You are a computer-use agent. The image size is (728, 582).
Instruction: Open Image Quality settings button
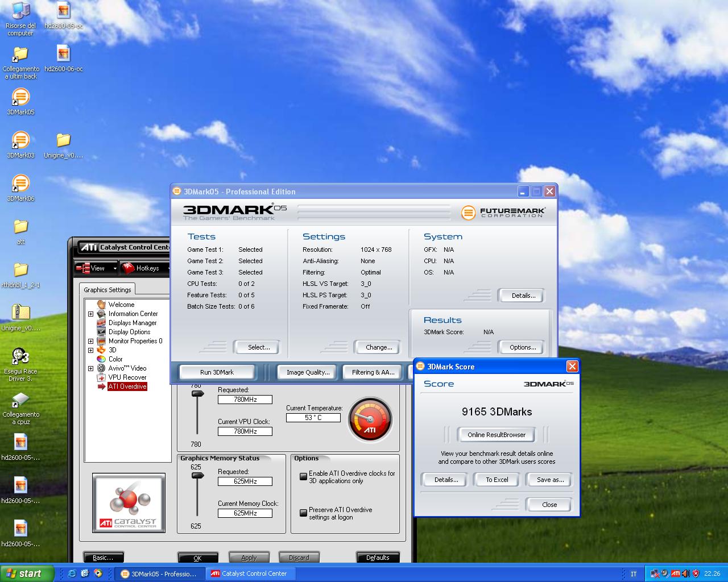tap(308, 372)
